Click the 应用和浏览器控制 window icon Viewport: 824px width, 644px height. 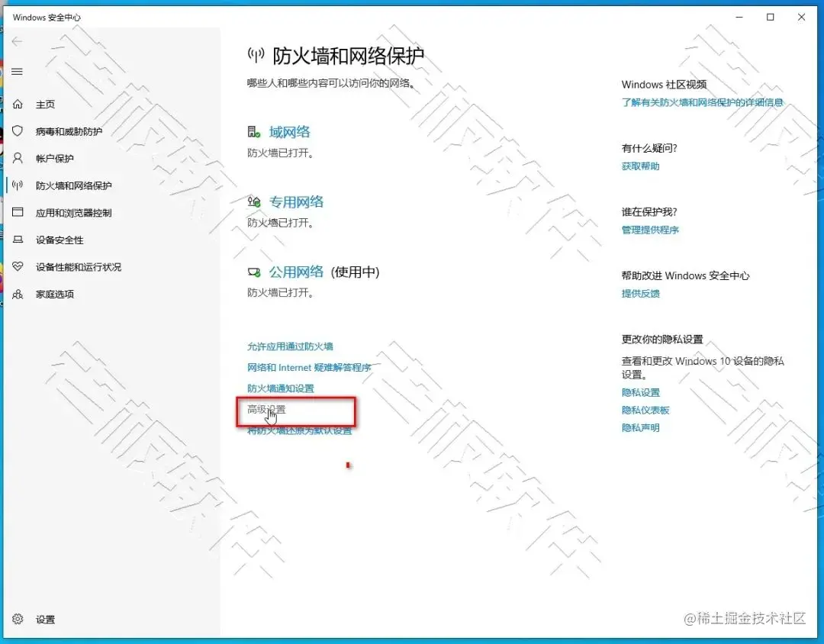tap(18, 212)
